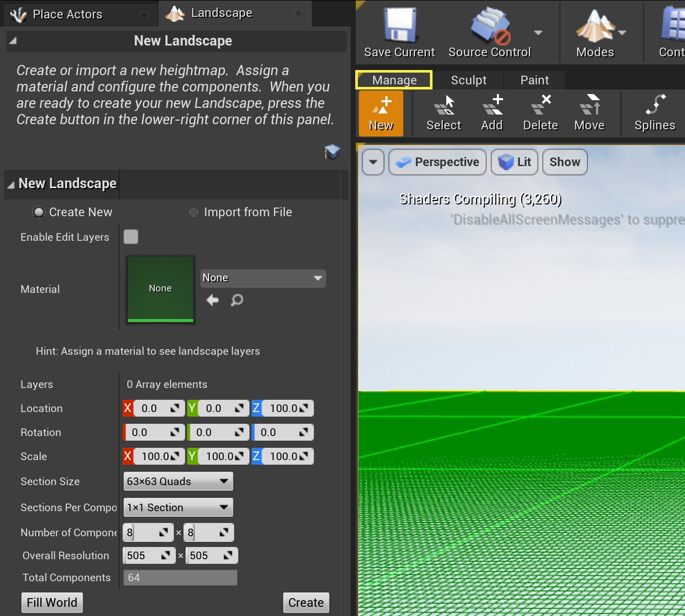This screenshot has height=616, width=685.
Task: Browse to material with magnifier icon
Action: pos(237,300)
